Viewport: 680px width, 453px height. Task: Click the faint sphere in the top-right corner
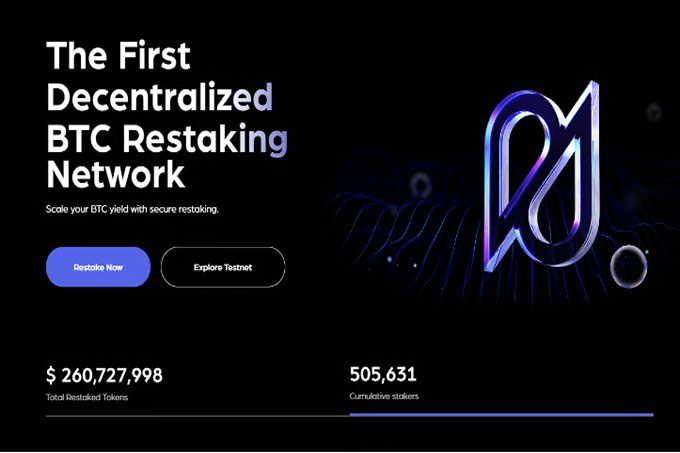pyautogui.click(x=654, y=110)
